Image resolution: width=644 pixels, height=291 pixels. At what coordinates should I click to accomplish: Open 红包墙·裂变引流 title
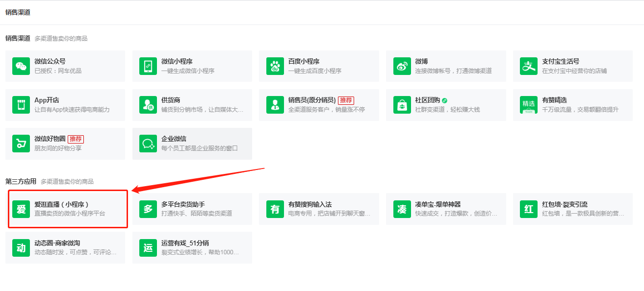pos(565,205)
